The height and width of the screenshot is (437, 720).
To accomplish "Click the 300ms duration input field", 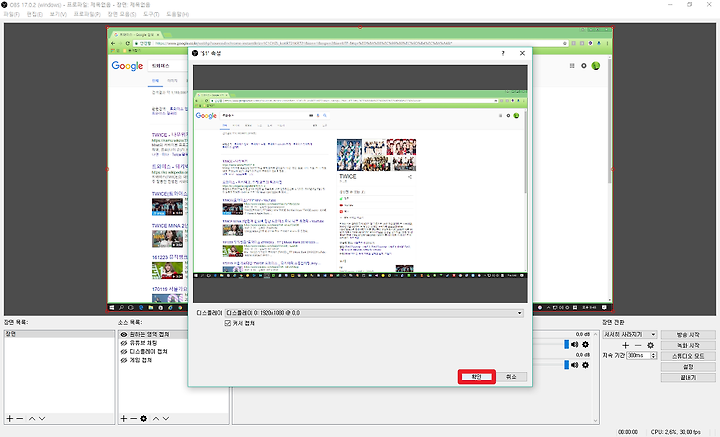I will [x=638, y=355].
